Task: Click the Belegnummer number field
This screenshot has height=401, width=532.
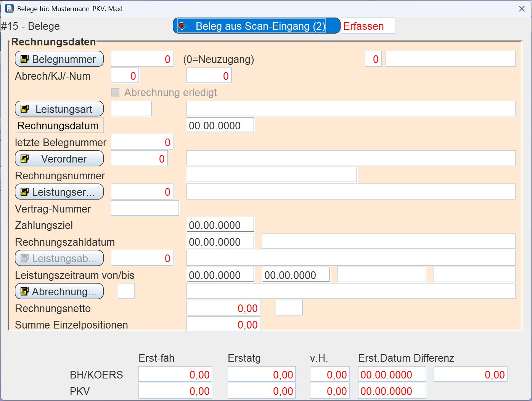Action: point(142,59)
